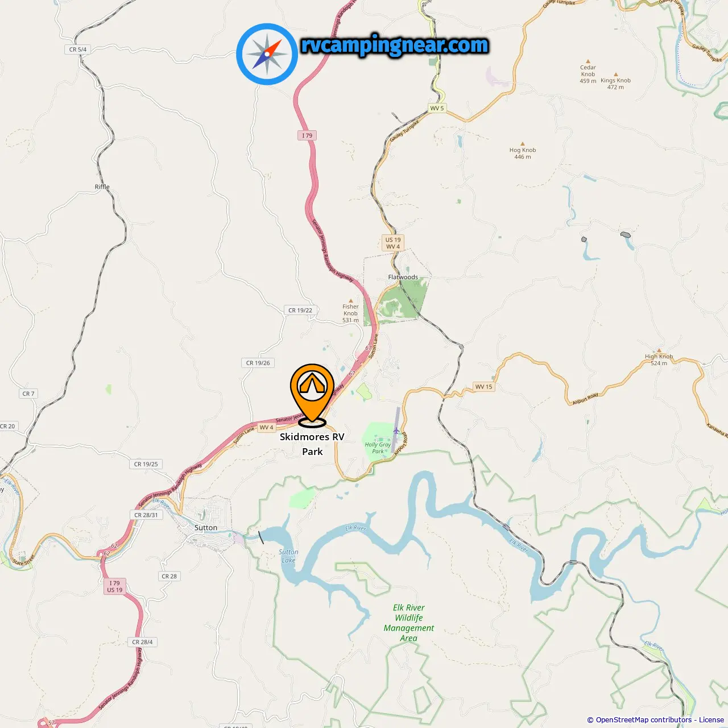This screenshot has width=728, height=728.
Task: Click the WV 15 route shield
Action: [x=484, y=387]
